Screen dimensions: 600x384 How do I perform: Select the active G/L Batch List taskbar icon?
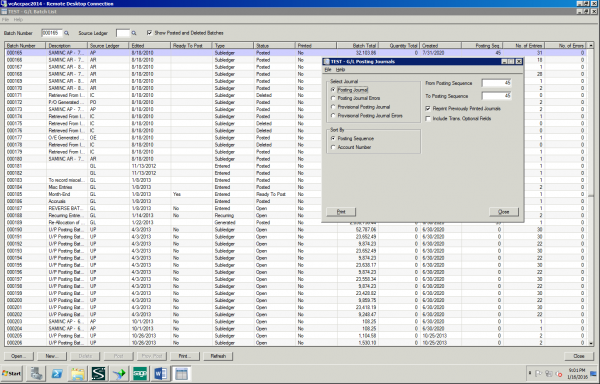181,374
